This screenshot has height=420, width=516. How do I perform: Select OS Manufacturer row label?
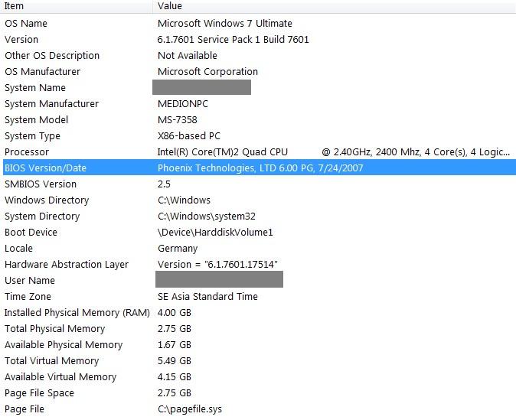point(42,72)
